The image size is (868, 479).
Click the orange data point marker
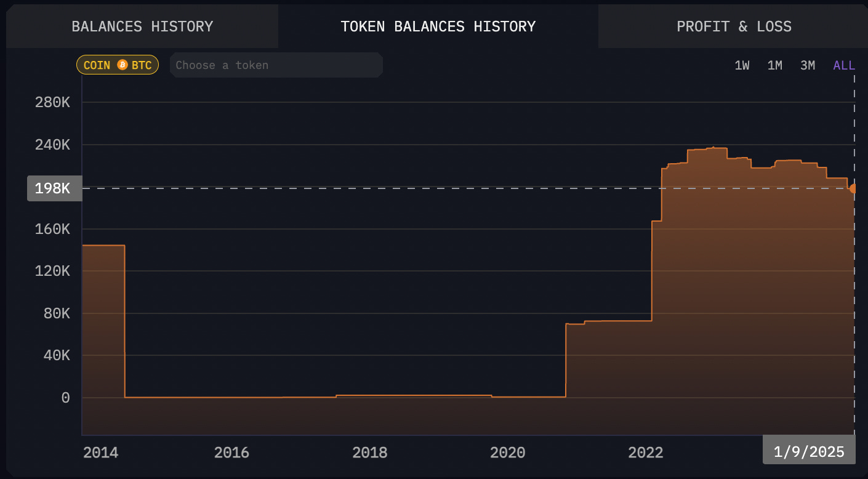pyautogui.click(x=853, y=188)
